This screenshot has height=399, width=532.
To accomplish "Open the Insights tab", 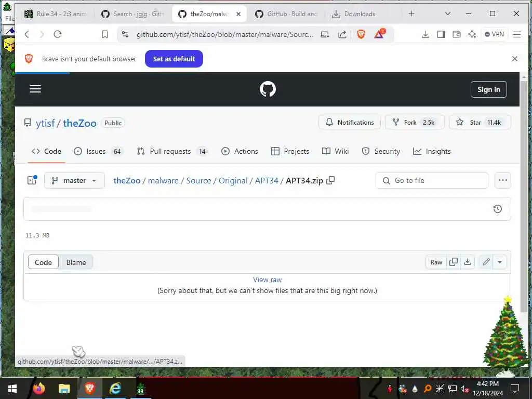I will tap(432, 151).
